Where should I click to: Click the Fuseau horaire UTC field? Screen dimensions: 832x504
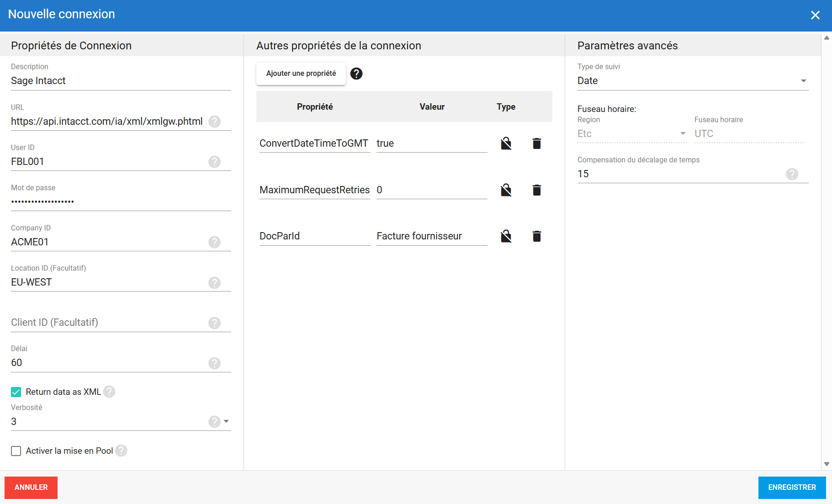coord(749,134)
